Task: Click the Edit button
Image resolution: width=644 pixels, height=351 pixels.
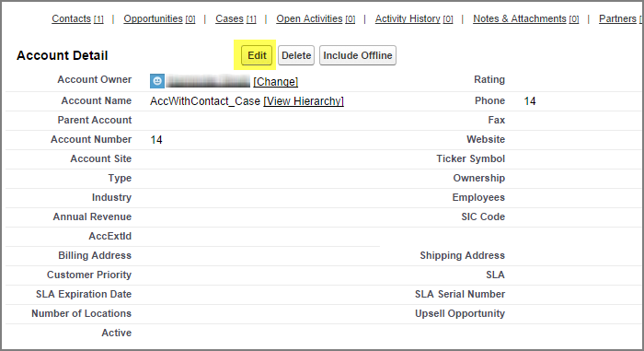Action: click(257, 55)
